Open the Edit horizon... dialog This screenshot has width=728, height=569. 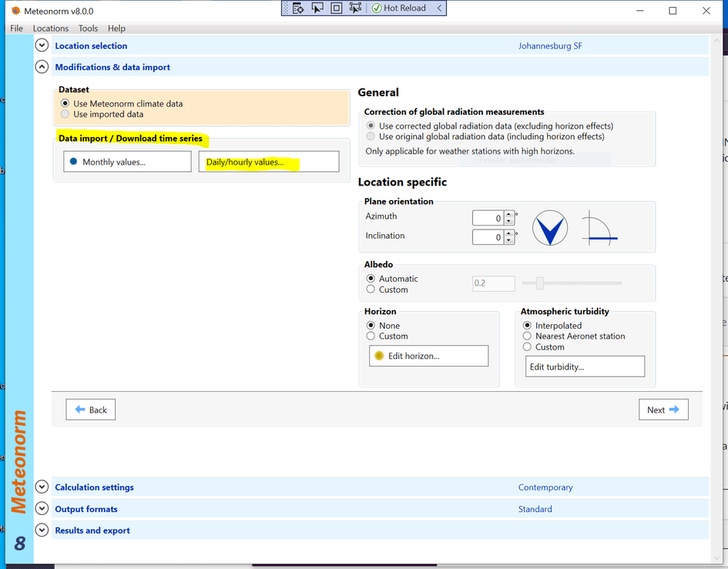click(x=428, y=356)
